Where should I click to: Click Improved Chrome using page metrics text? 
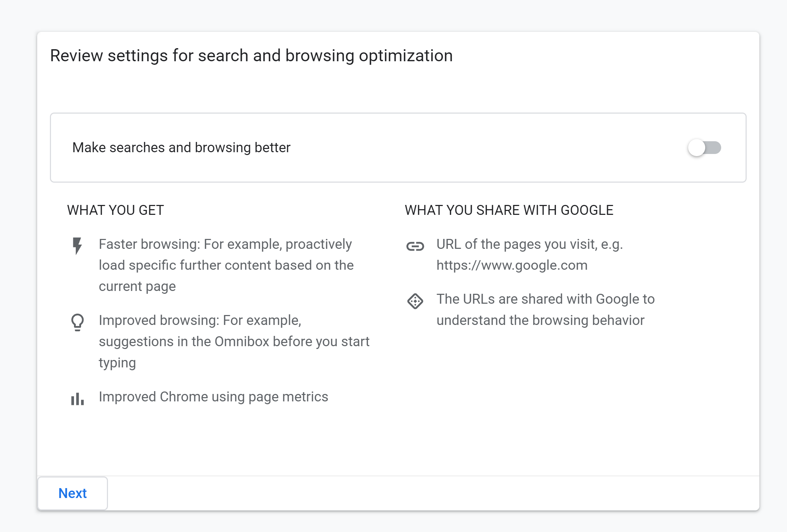[x=213, y=397]
